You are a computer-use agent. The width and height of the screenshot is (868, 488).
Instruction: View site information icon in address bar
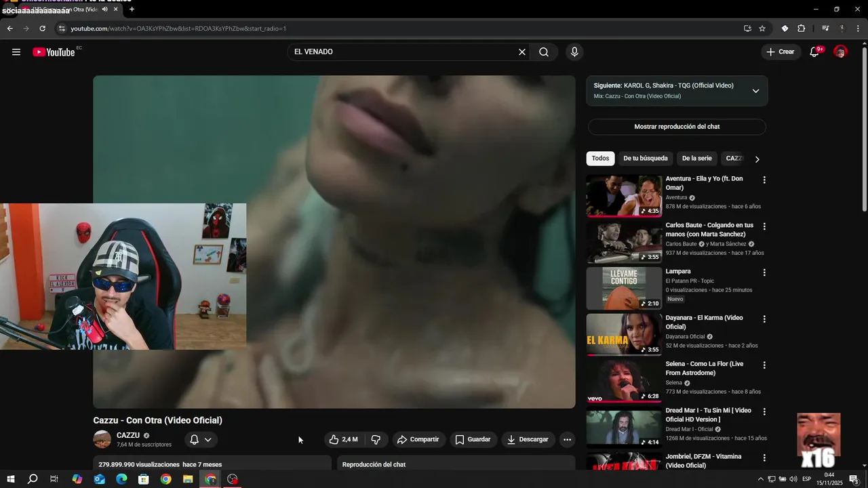click(x=62, y=28)
